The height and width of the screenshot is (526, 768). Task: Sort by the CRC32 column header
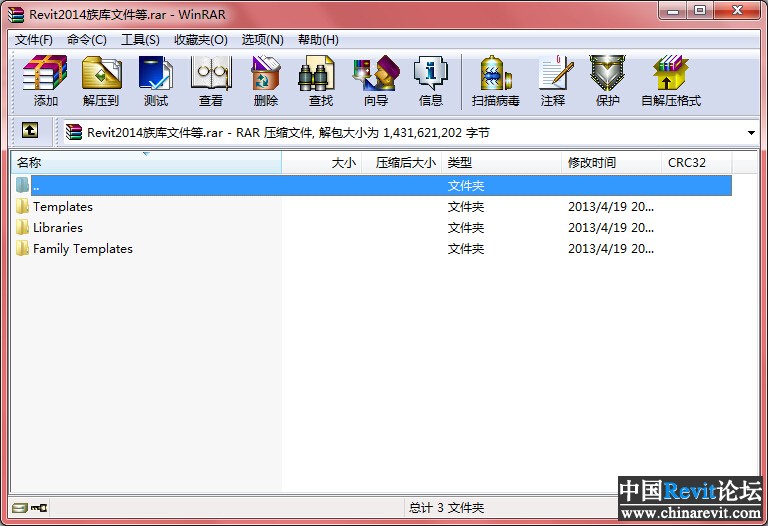click(696, 163)
